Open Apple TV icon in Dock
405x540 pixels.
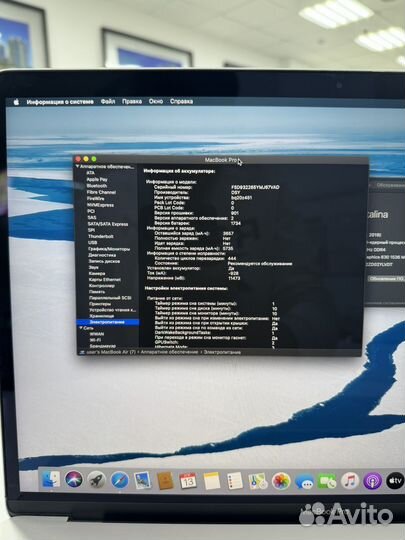click(x=395, y=481)
